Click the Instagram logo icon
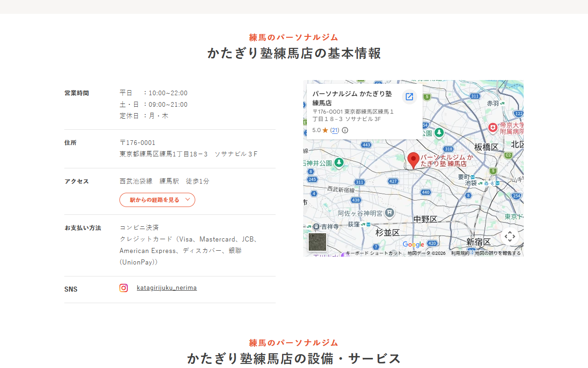The width and height of the screenshot is (588, 368). (124, 288)
